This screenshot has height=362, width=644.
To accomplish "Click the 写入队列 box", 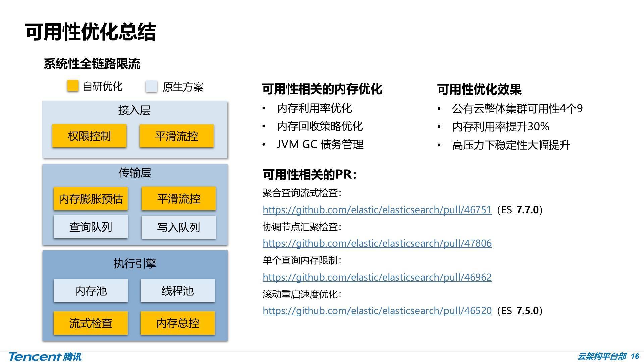I will 178,227.
